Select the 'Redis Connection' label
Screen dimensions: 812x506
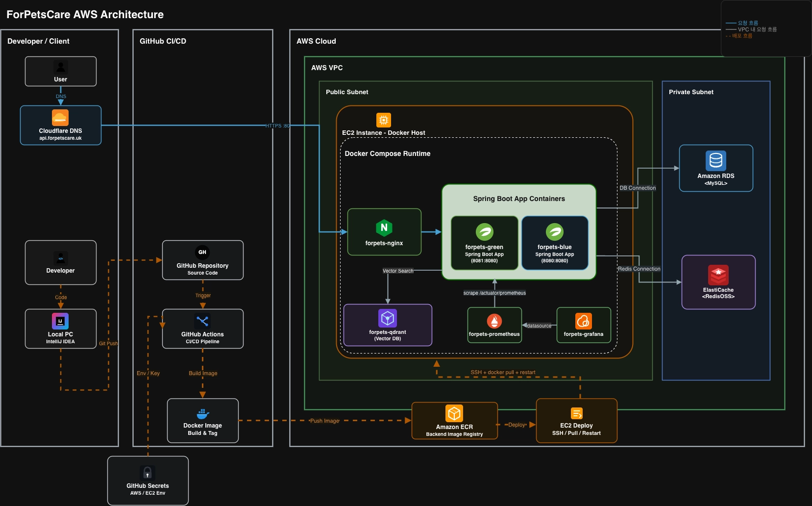click(639, 269)
